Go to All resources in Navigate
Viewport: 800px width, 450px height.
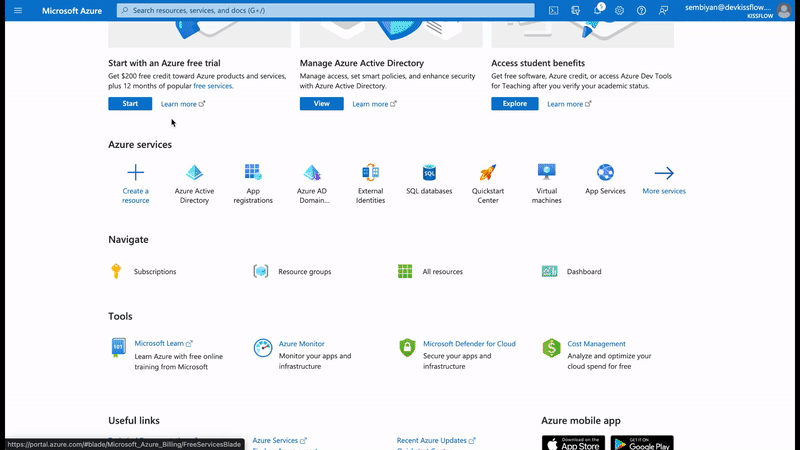point(442,271)
